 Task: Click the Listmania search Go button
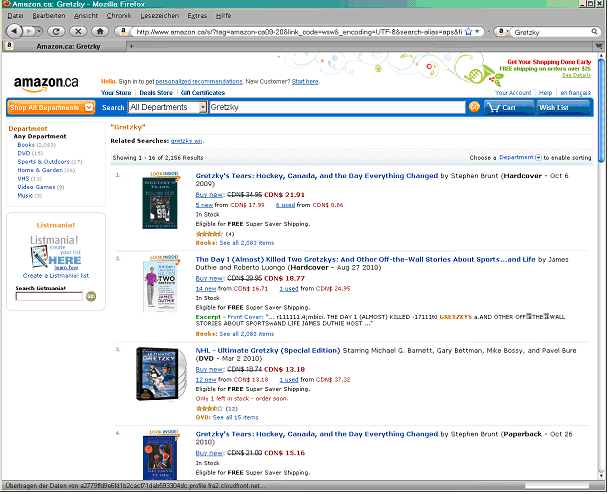pos(91,296)
